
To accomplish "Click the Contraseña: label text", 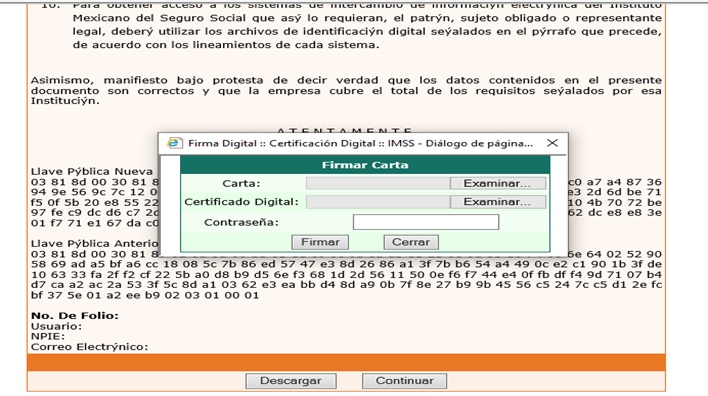I will click(241, 222).
